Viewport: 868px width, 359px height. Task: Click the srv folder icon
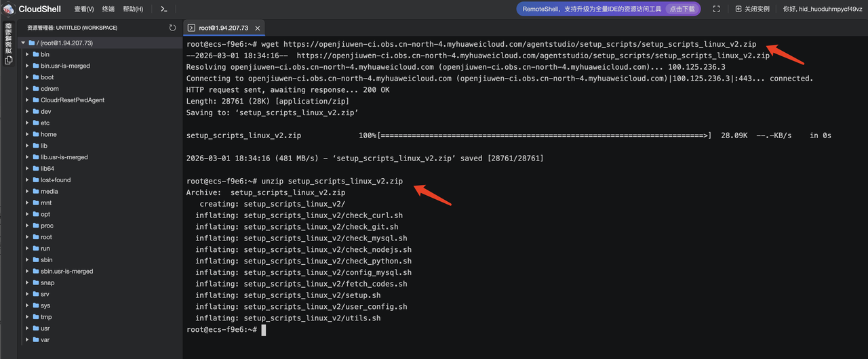(36, 294)
